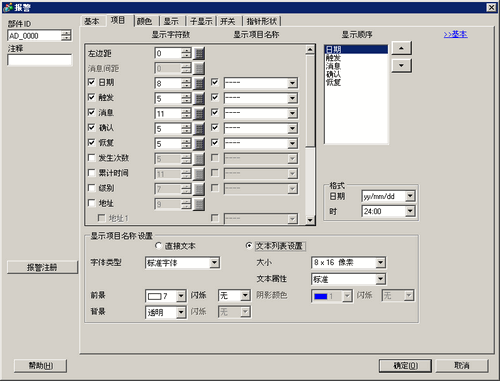The width and height of the screenshot is (500, 381).
Task: Open keypad icon beside 触发 character count
Action: (199, 98)
